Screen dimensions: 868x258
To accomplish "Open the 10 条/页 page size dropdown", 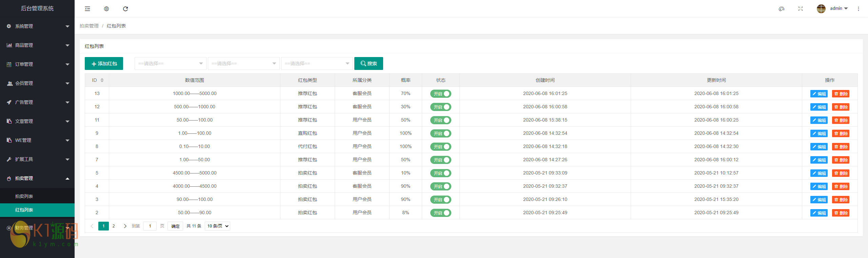I will coord(217,226).
